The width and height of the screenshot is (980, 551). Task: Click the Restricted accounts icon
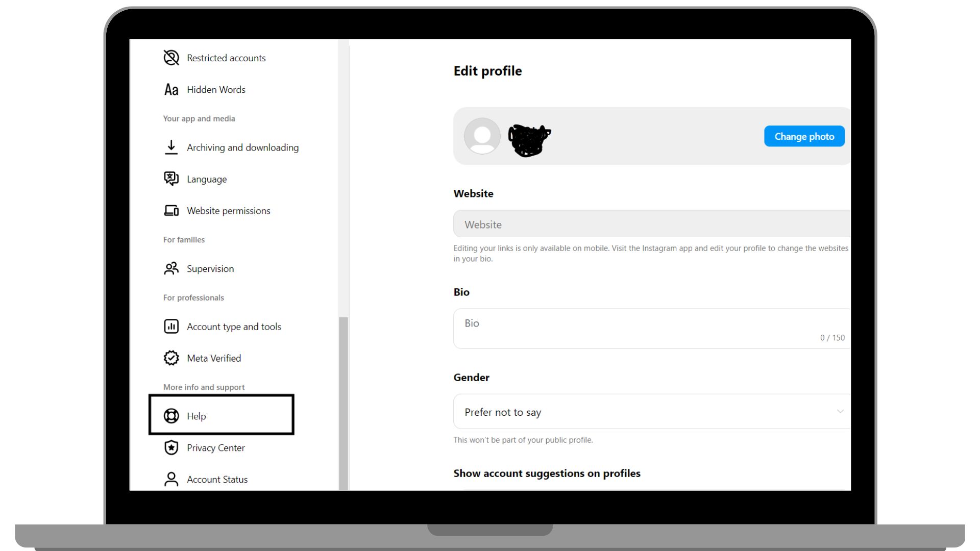(x=171, y=58)
